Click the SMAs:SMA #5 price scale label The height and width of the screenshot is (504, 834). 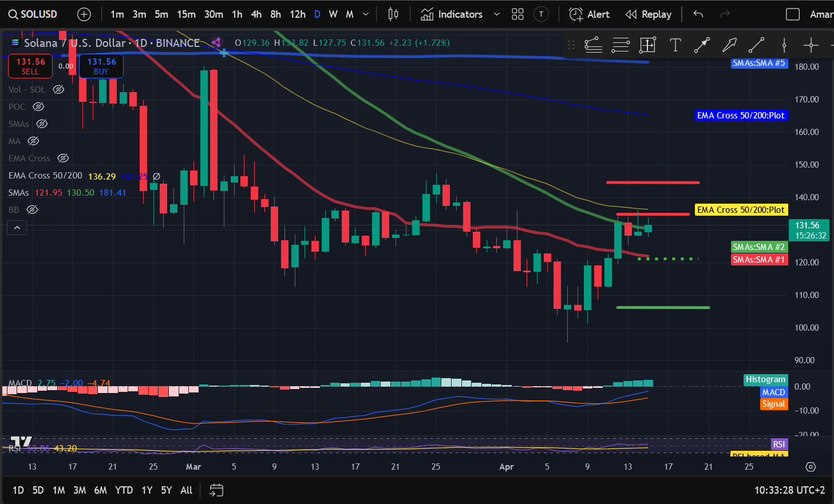click(758, 63)
